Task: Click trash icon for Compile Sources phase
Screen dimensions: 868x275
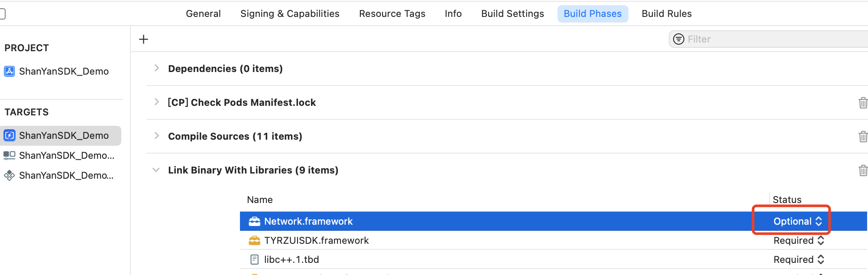Action: click(x=863, y=137)
